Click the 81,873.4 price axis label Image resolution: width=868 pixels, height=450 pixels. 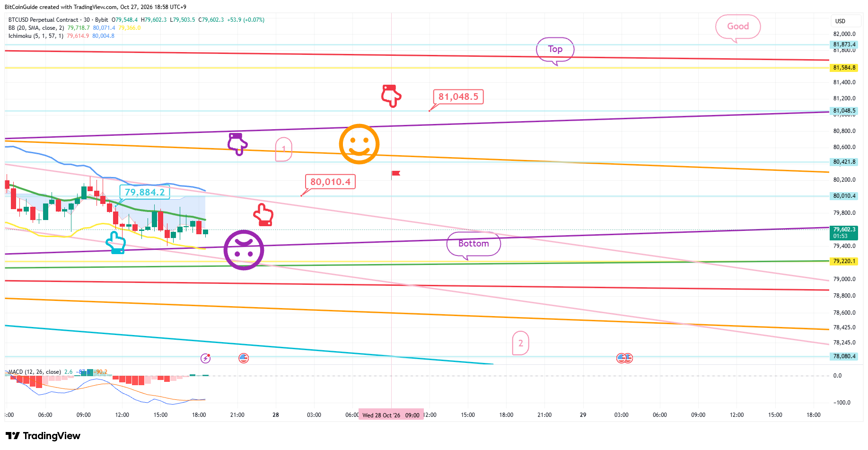844,44
